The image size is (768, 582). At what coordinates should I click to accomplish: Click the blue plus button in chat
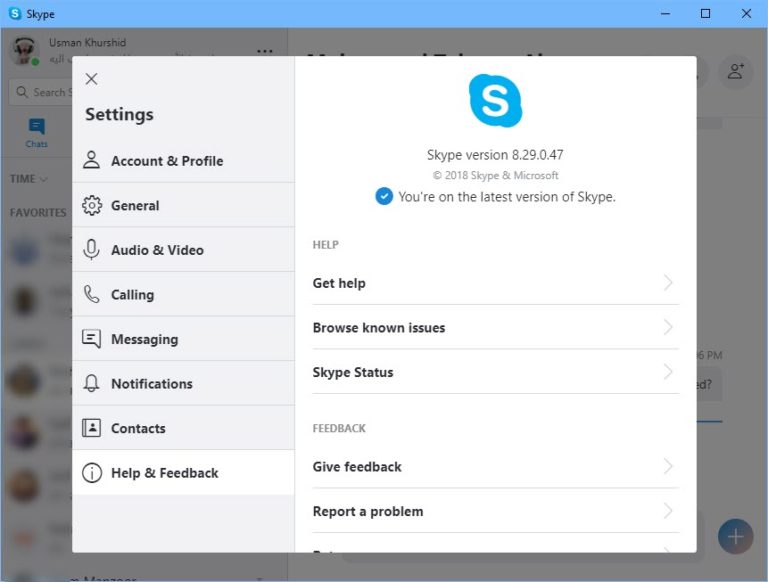(735, 536)
